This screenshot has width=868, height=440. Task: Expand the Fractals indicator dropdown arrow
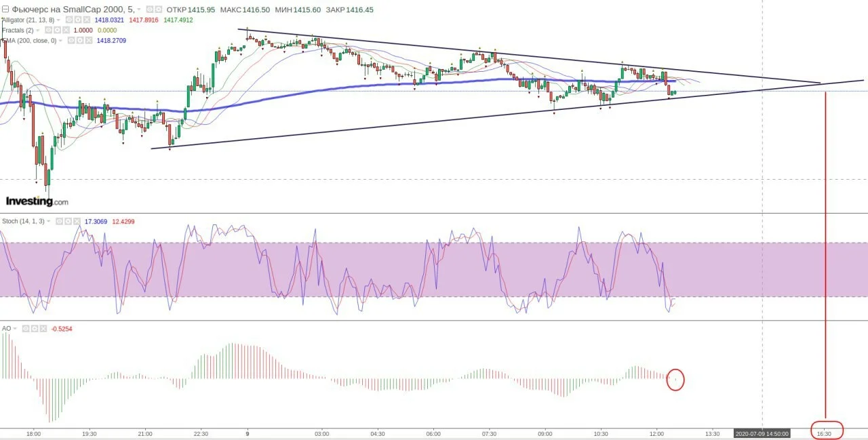[x=37, y=31]
